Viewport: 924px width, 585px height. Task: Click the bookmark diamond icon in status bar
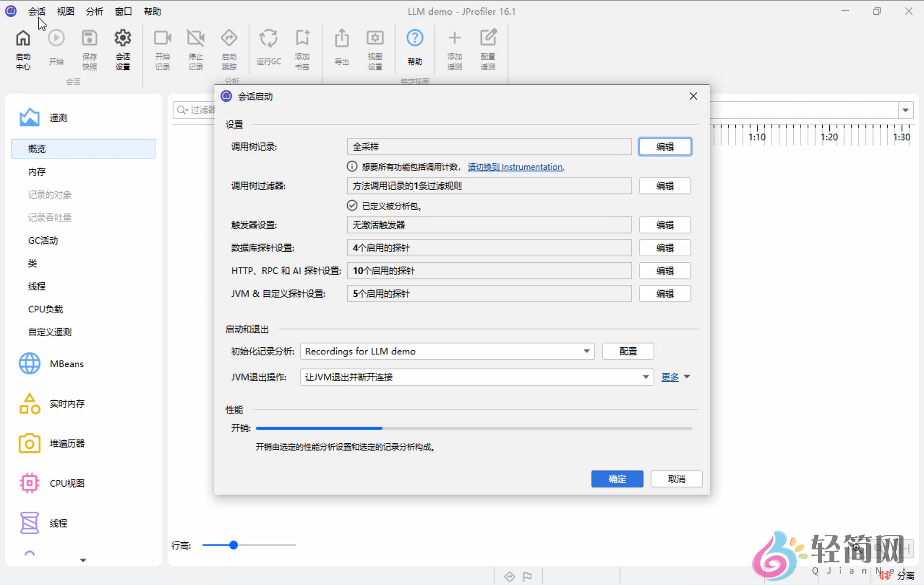510,577
